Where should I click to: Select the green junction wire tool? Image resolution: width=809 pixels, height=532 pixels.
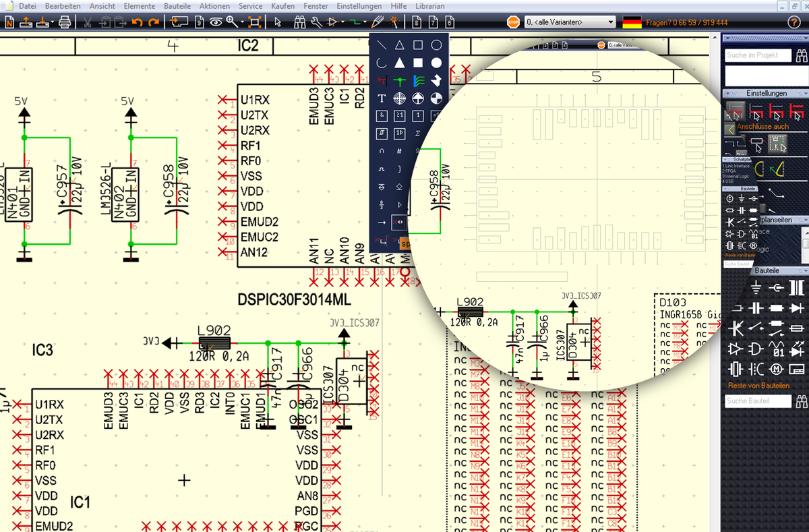[x=400, y=81]
